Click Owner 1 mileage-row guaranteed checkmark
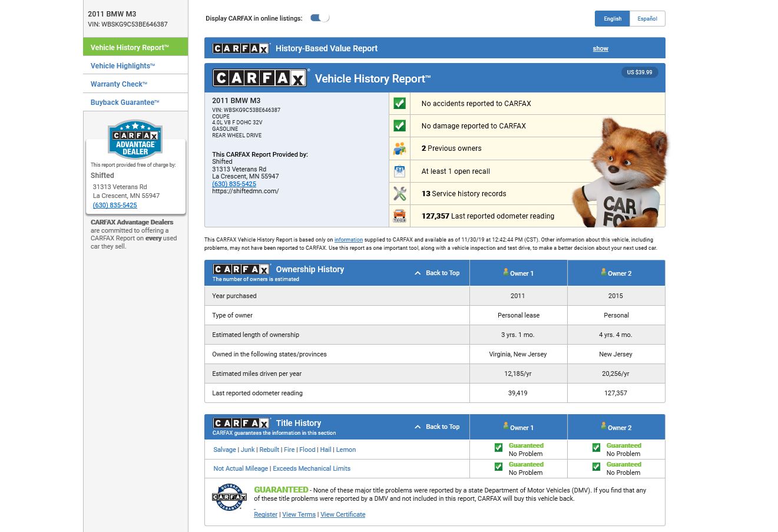 [x=498, y=467]
